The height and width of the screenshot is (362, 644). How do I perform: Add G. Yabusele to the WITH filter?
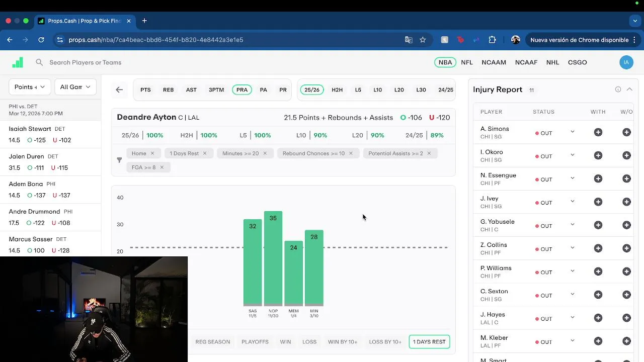pos(598,225)
